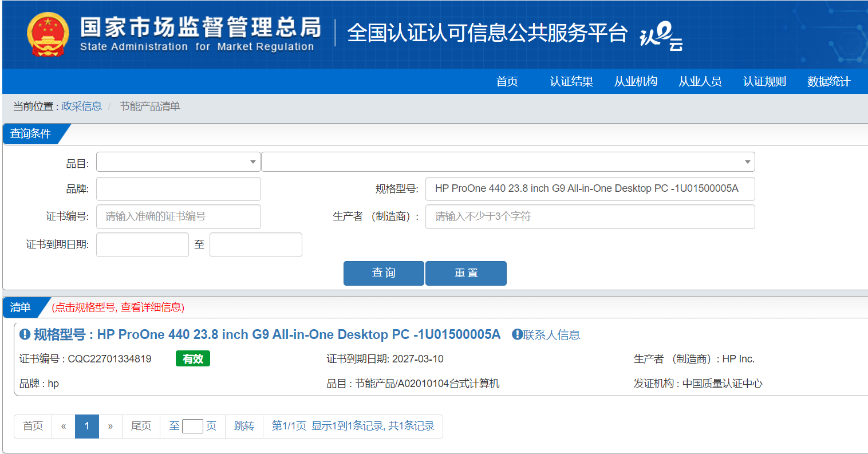This screenshot has width=868, height=454.
Task: Click the 查询条件 section tab header
Action: [x=31, y=133]
